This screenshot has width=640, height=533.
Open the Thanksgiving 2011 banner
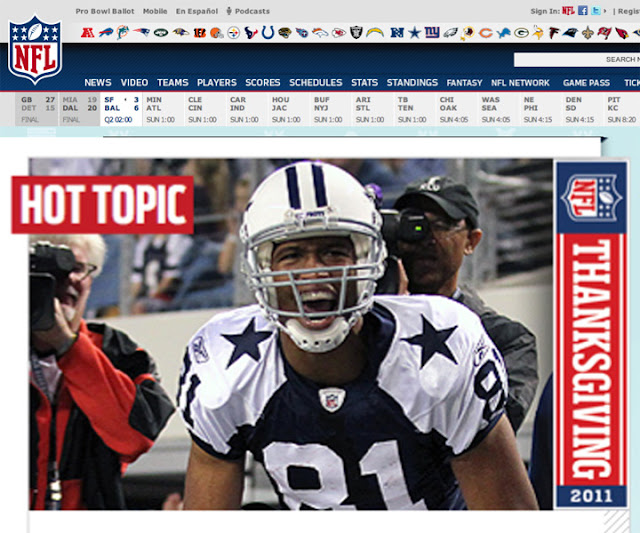[591, 334]
